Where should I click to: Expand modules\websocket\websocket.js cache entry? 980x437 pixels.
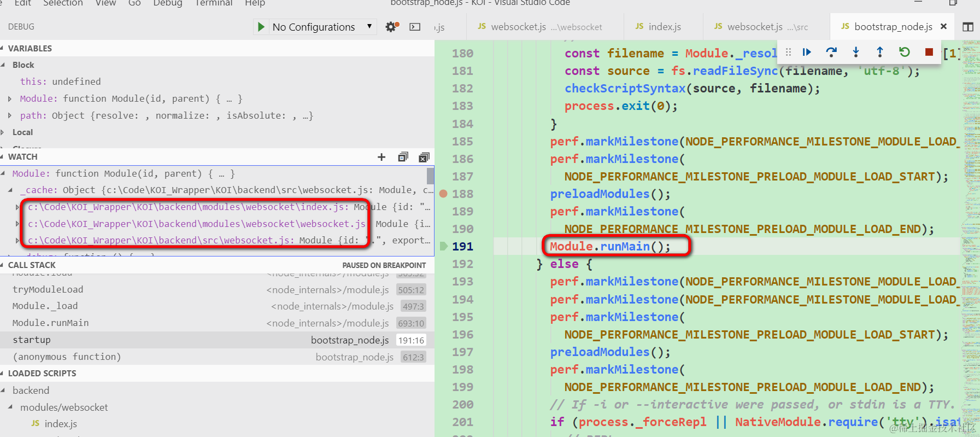(17, 224)
